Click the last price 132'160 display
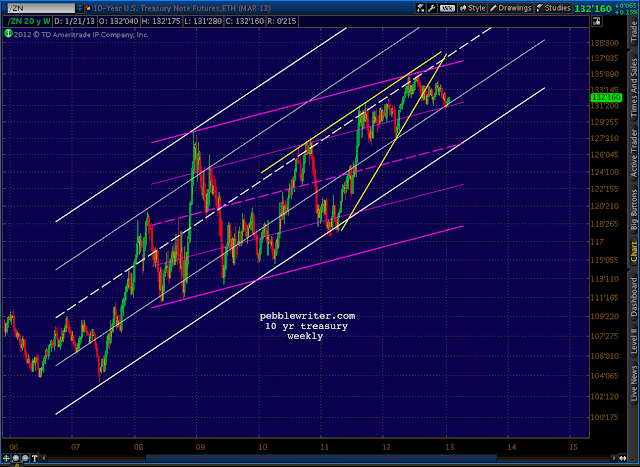The width and height of the screenshot is (640, 467). pos(593,8)
